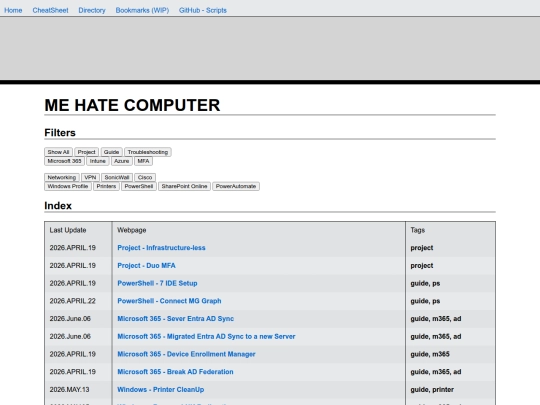Filter by MFA
This screenshot has height=405, width=540.
click(x=143, y=161)
